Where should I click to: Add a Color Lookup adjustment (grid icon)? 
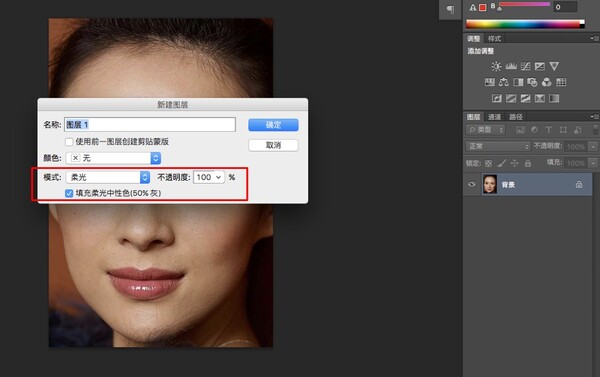(x=561, y=82)
